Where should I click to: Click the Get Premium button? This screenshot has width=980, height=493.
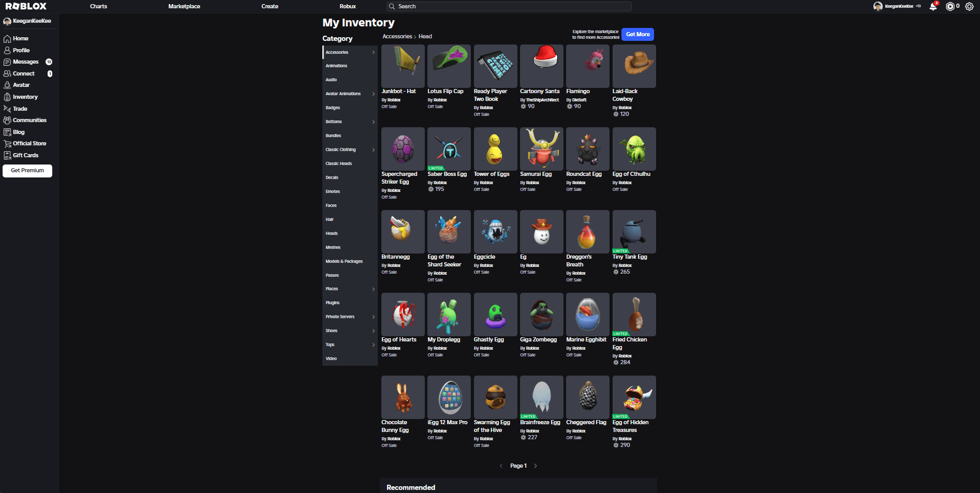[27, 171]
